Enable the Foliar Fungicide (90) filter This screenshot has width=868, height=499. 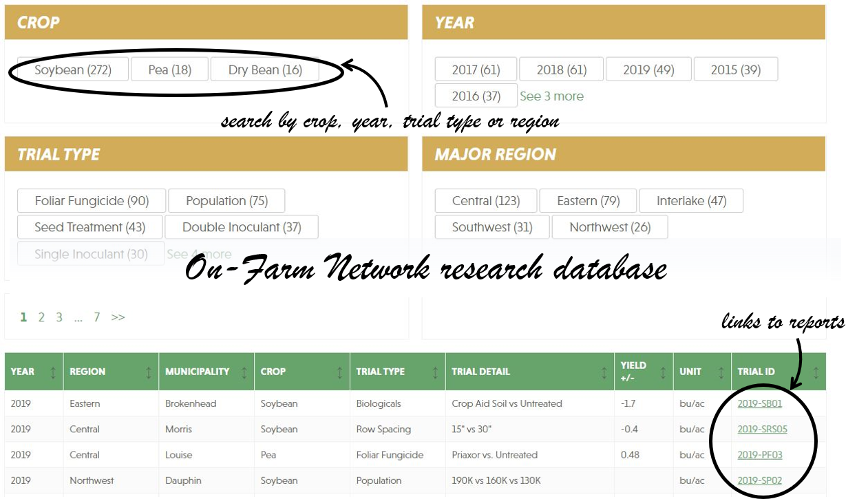pos(92,201)
